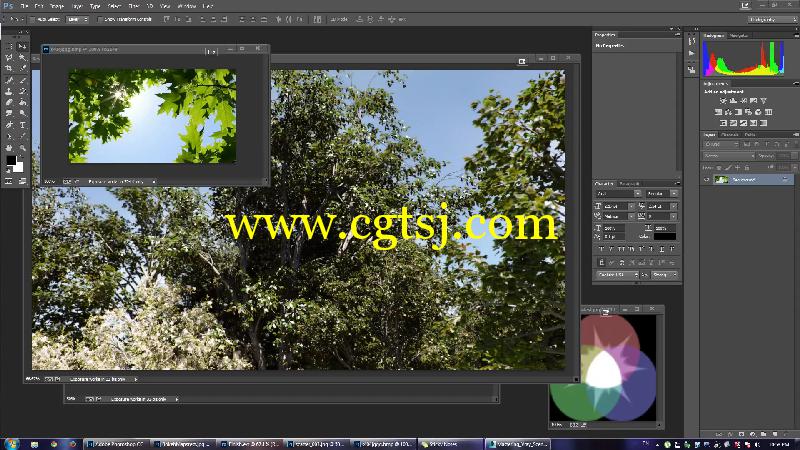
Task: Open the Actions panel play icon
Action: [x=692, y=53]
